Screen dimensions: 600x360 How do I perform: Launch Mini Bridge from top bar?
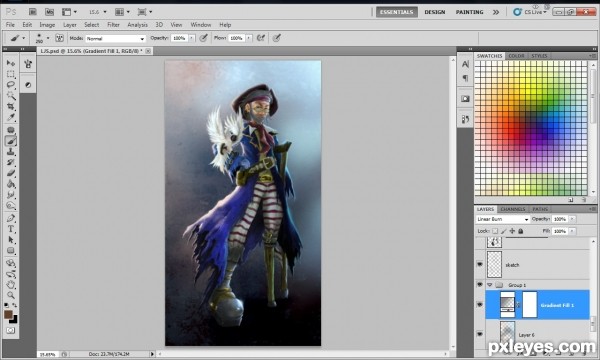[49, 12]
